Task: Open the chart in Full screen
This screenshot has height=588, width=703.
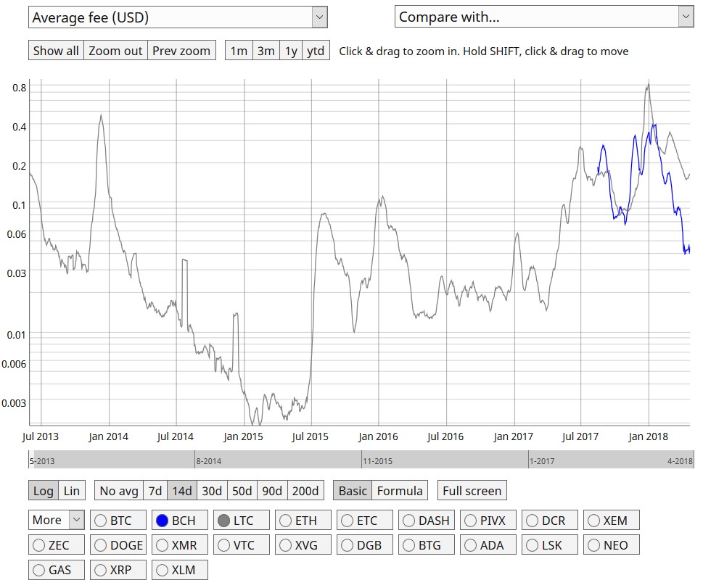Action: coord(472,491)
